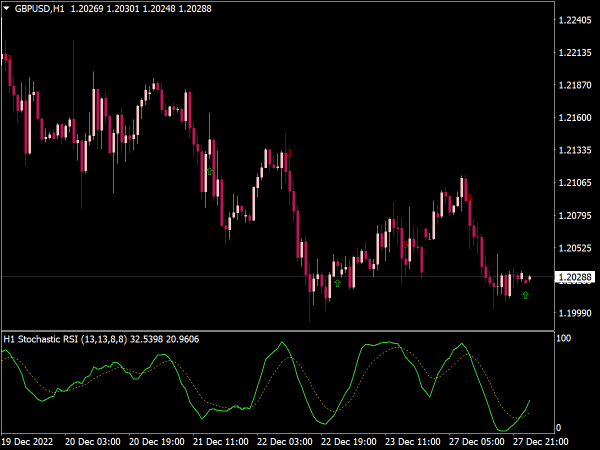Click the 19 Dec 2022 time axis label
The image size is (600, 450).
pos(27,442)
